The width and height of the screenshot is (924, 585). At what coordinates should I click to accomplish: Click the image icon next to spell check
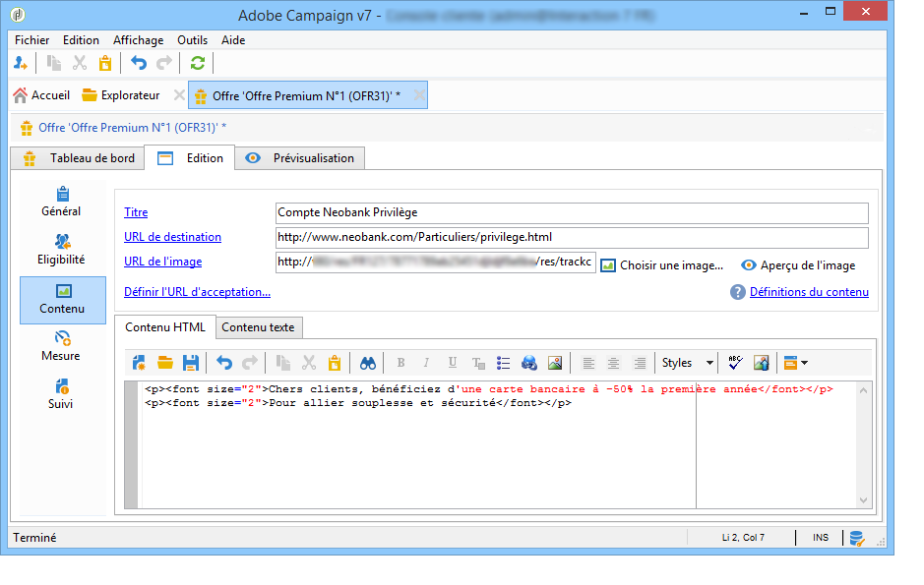click(761, 363)
